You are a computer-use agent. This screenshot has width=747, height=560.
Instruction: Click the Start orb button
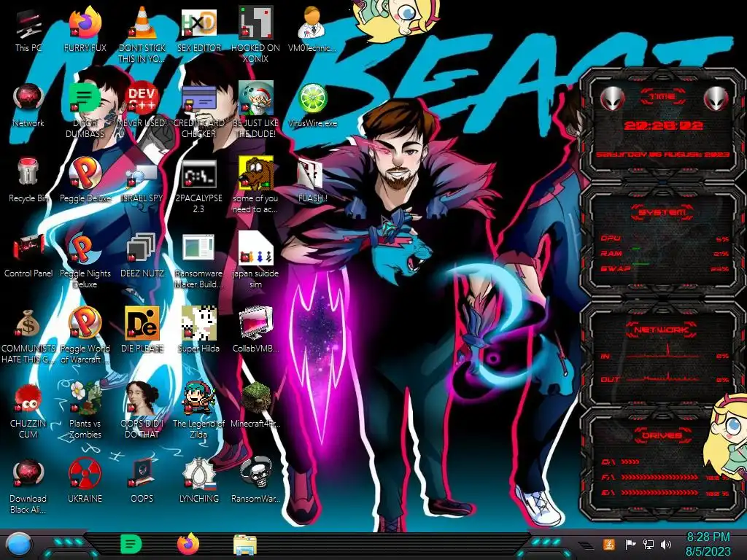19,545
